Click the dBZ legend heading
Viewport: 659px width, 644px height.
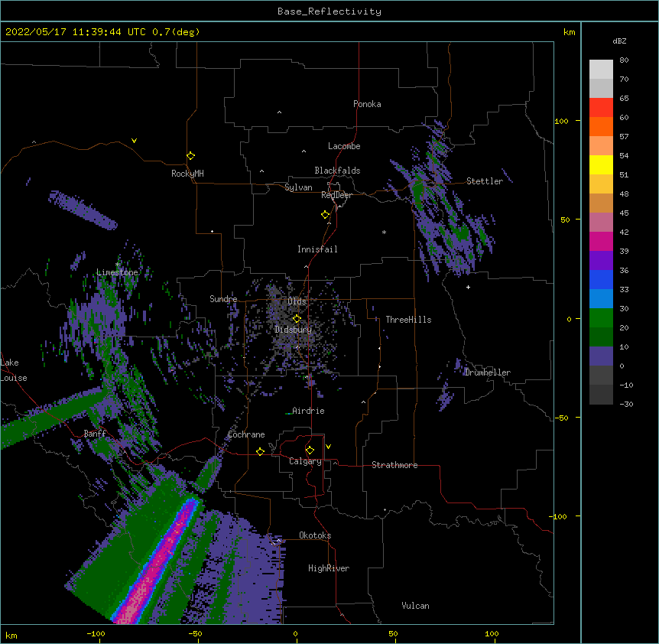619,41
